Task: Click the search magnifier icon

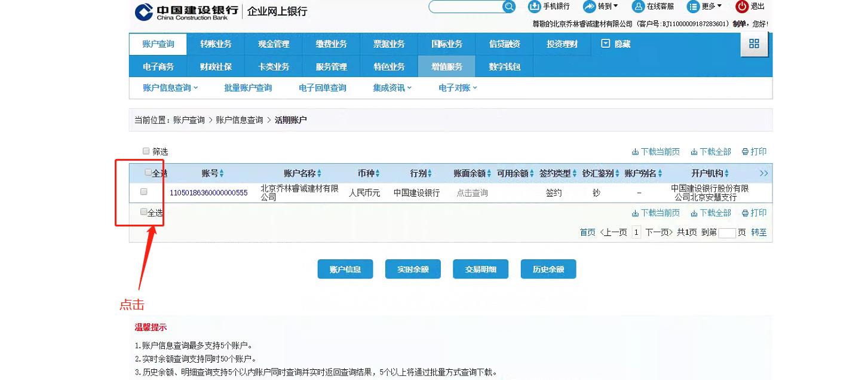Action: click(508, 7)
